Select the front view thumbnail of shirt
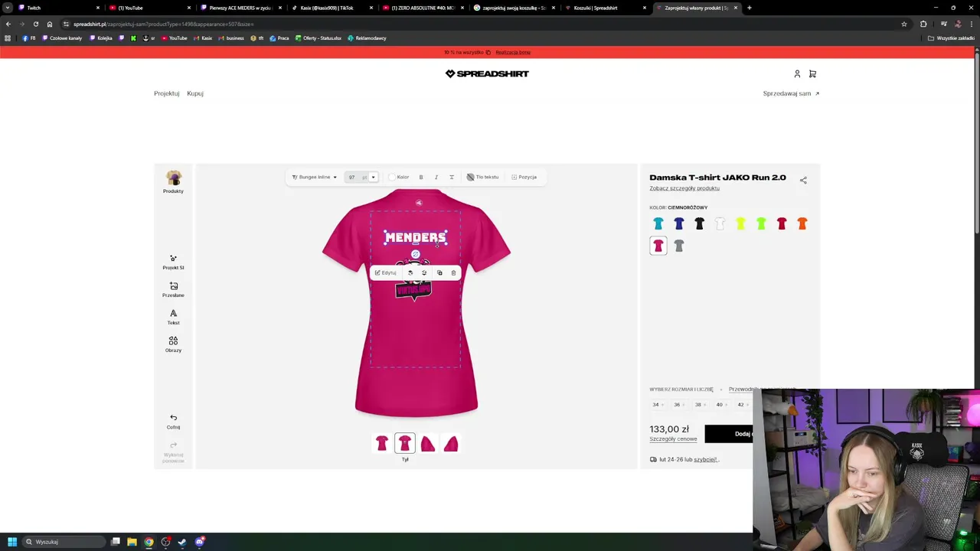 coord(382,443)
